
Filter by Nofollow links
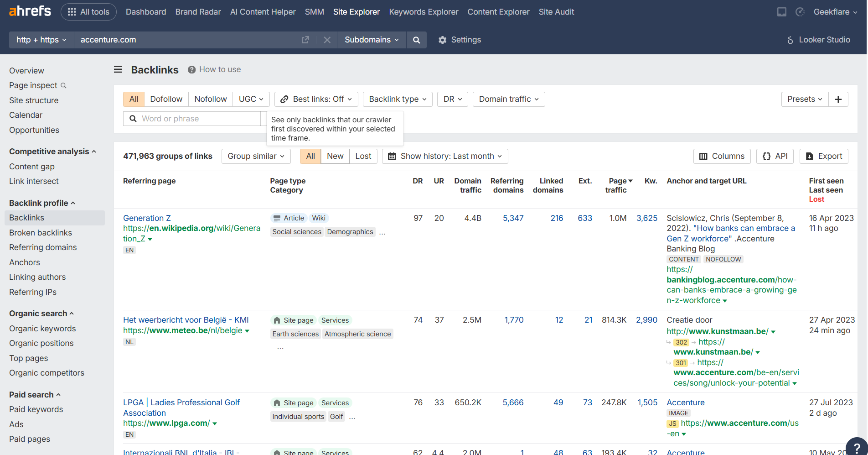(x=211, y=99)
